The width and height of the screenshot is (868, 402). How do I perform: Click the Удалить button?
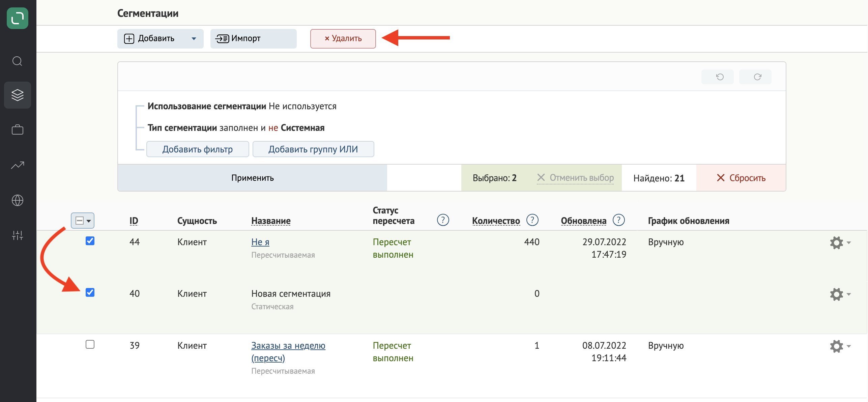click(343, 38)
